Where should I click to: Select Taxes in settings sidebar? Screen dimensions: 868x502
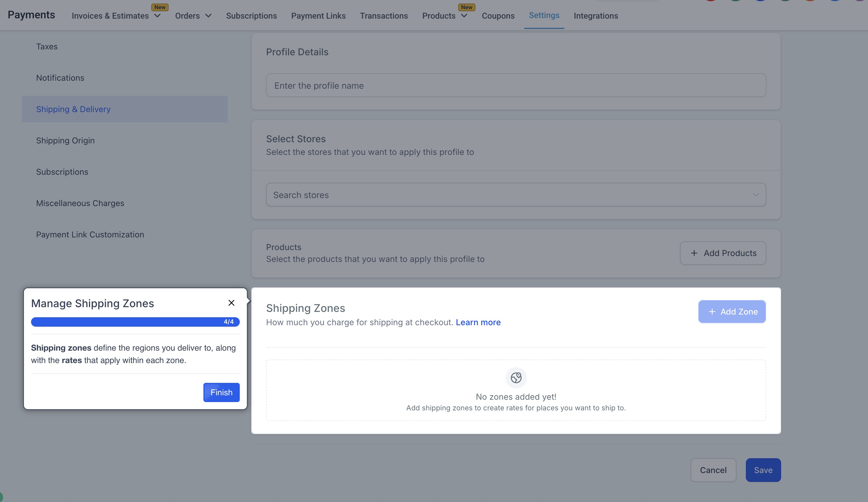[47, 46]
